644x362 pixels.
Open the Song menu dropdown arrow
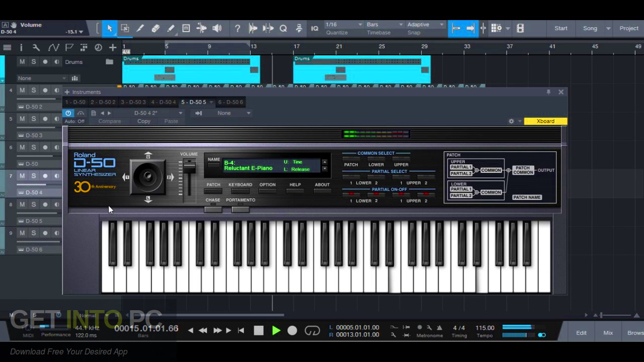click(608, 29)
